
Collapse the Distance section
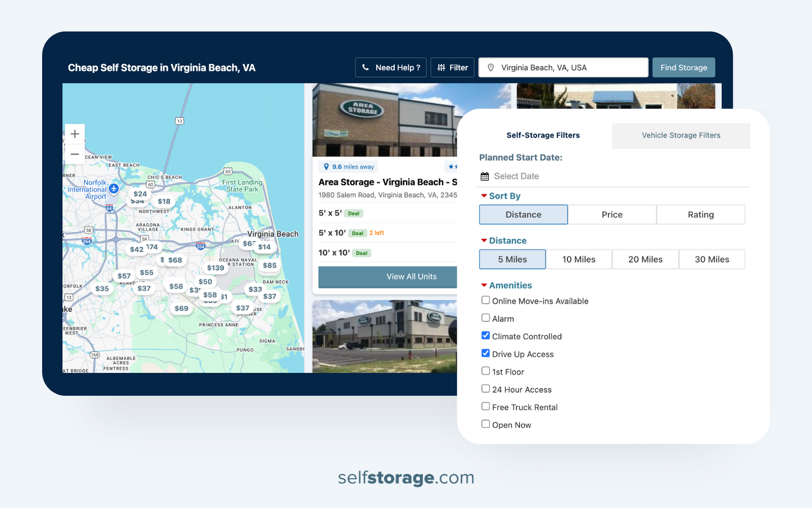coord(485,240)
